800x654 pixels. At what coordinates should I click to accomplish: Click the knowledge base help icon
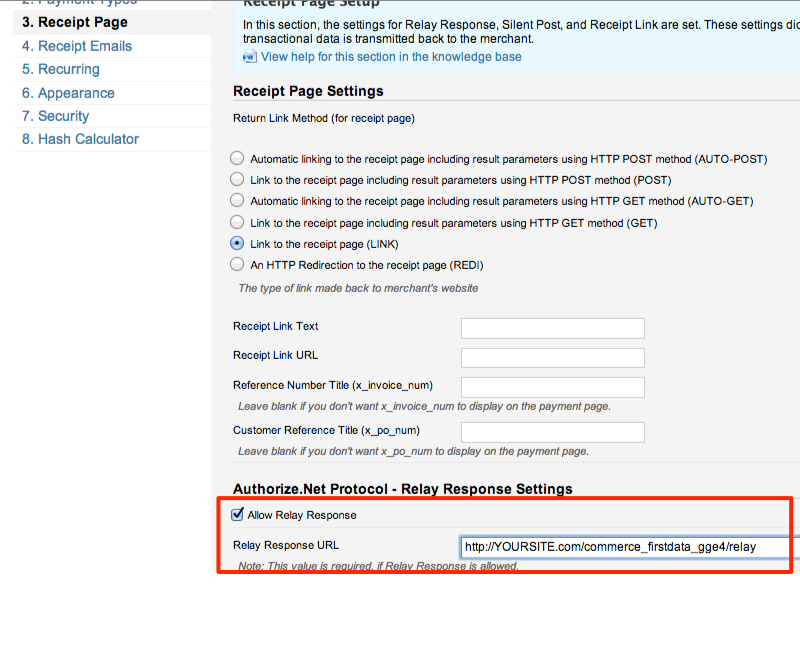tap(249, 57)
